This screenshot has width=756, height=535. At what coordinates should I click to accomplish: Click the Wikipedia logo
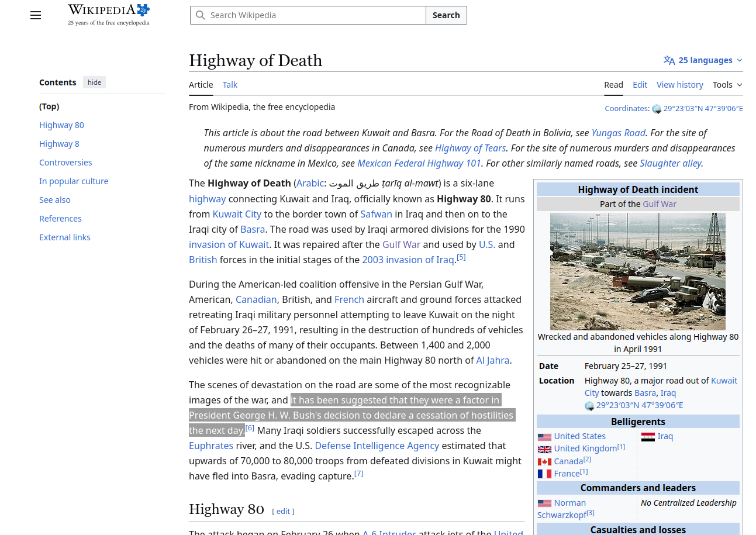(x=109, y=15)
